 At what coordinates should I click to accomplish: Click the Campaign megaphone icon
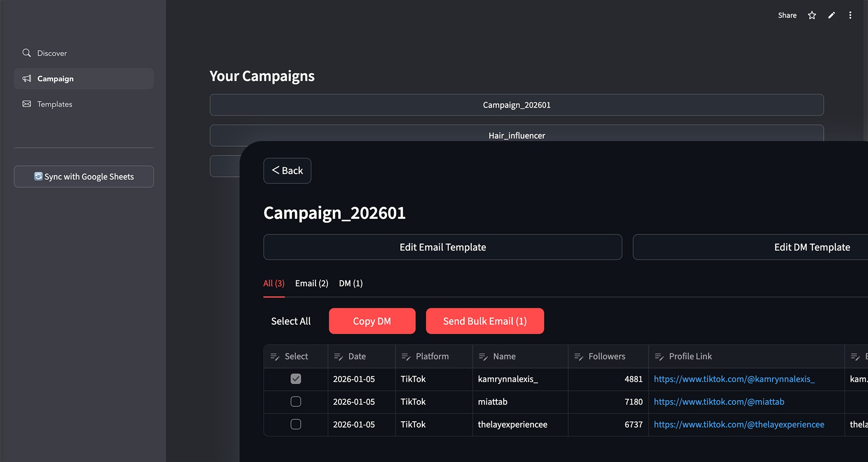tap(27, 79)
